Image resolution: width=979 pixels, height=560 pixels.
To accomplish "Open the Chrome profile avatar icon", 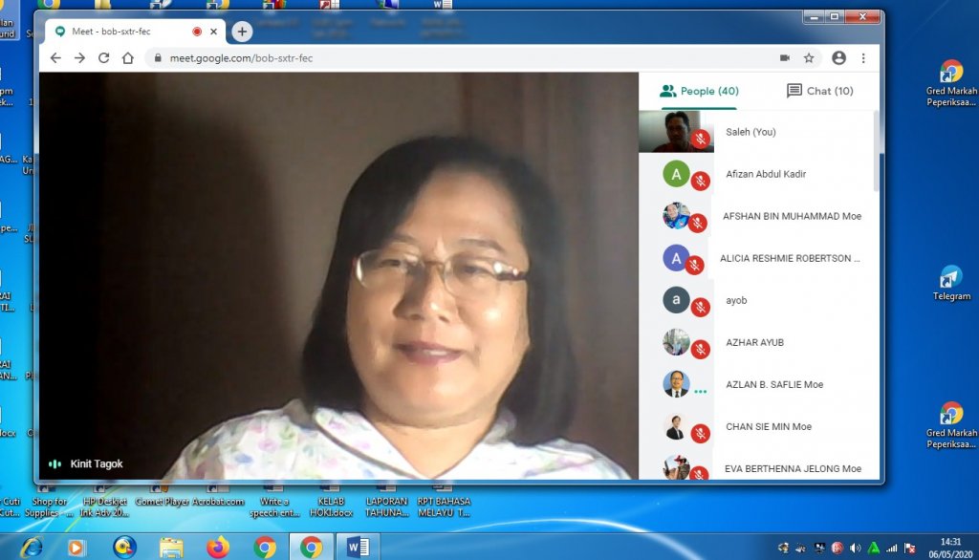I will 838,58.
